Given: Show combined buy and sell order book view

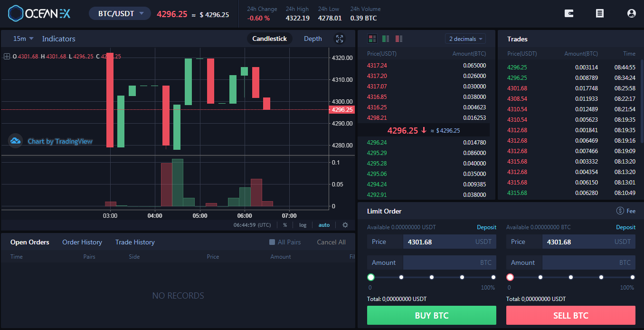Looking at the screenshot, I should [x=372, y=39].
